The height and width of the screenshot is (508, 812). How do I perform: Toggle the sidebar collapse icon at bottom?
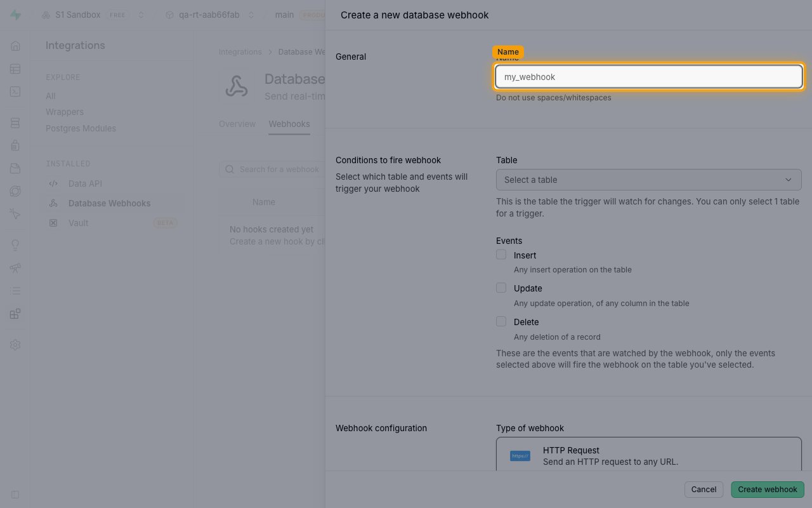[x=15, y=494]
